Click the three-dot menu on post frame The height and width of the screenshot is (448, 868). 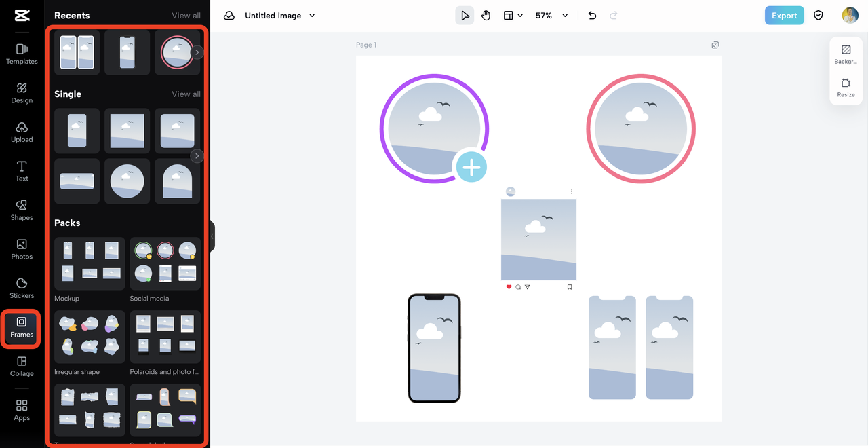pyautogui.click(x=572, y=192)
